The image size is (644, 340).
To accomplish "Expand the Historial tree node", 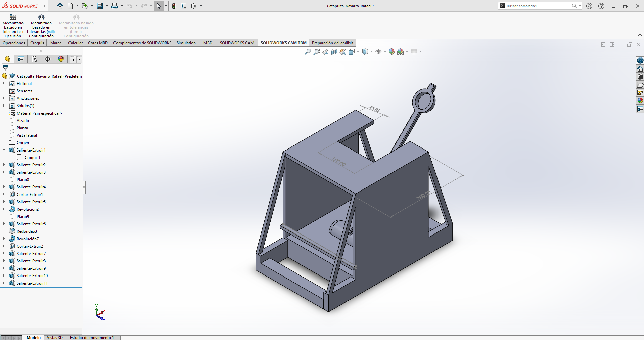I will click(4, 83).
